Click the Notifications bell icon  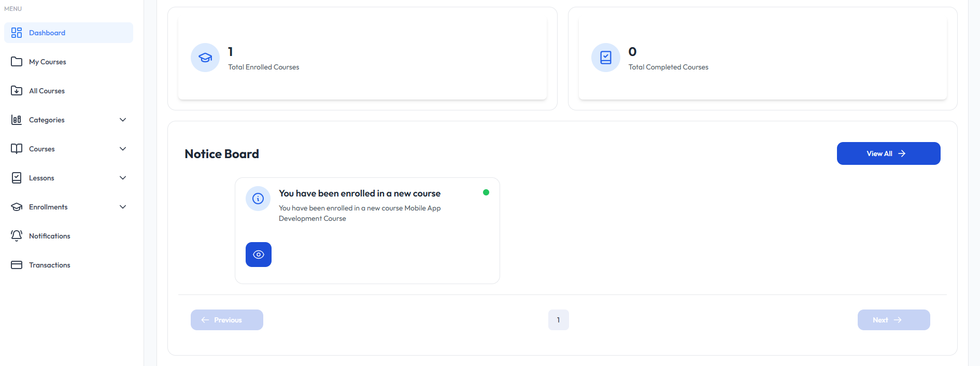17,236
